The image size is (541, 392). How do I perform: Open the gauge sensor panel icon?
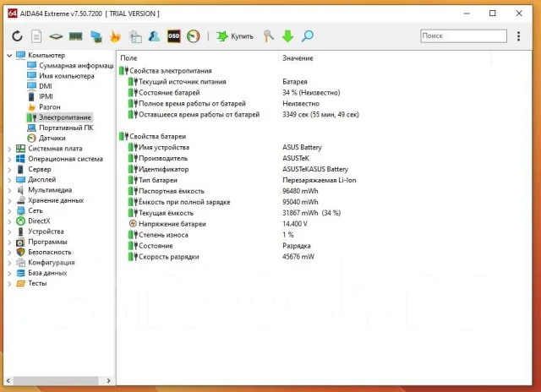pyautogui.click(x=194, y=35)
